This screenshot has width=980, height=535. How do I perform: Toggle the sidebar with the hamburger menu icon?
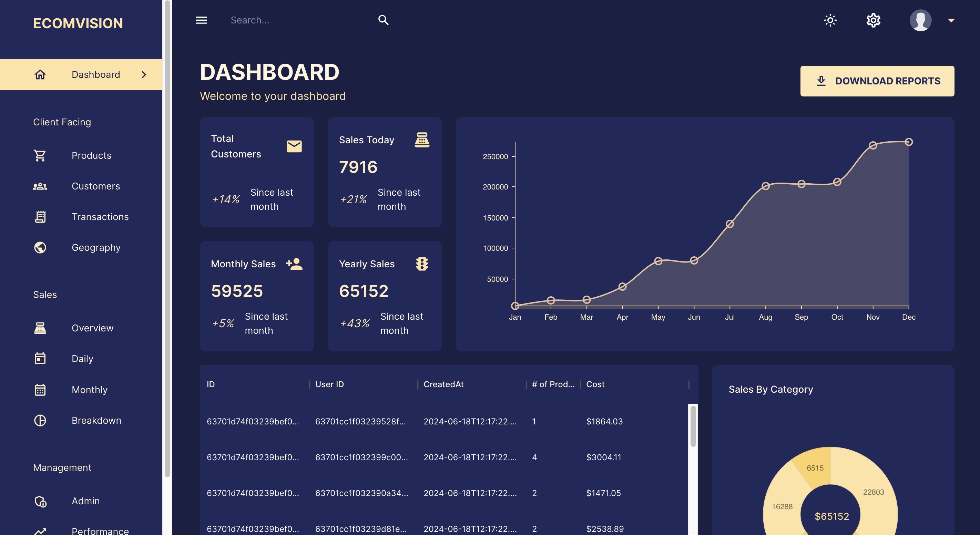click(x=201, y=20)
